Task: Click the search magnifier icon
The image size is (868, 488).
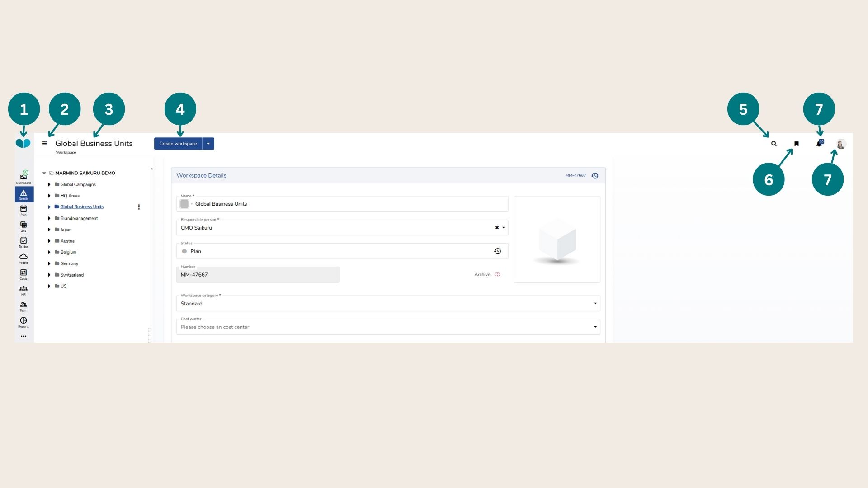Action: coord(774,144)
